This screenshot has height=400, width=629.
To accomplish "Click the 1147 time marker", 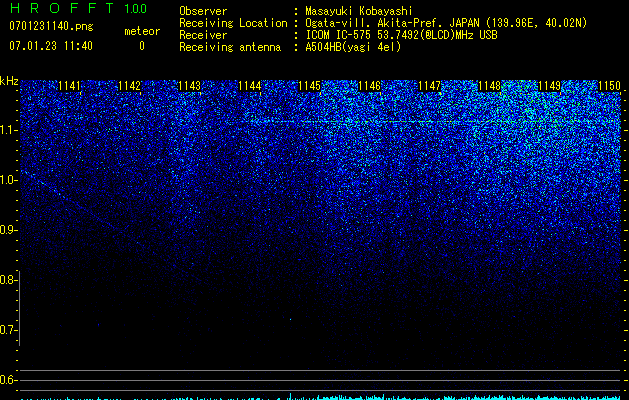I will point(430,86).
